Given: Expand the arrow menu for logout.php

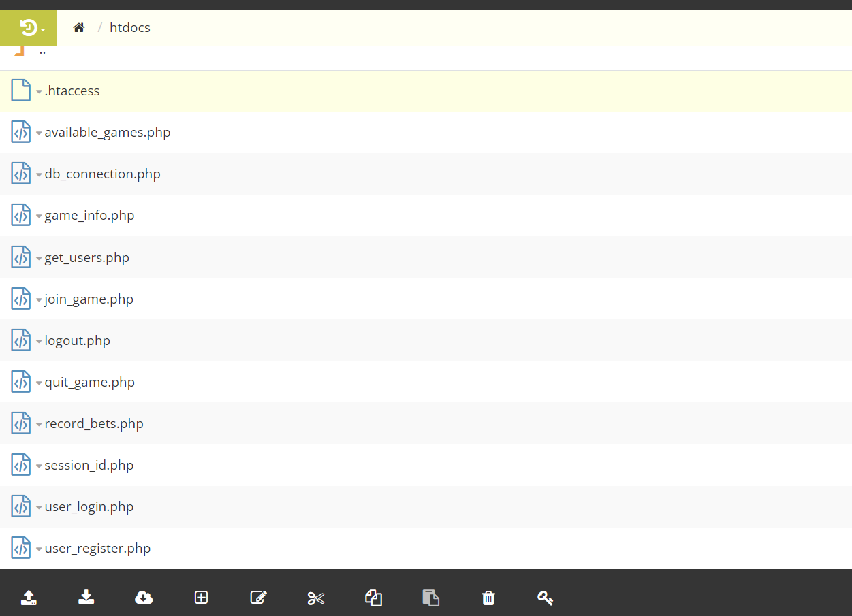Looking at the screenshot, I should pyautogui.click(x=39, y=342).
